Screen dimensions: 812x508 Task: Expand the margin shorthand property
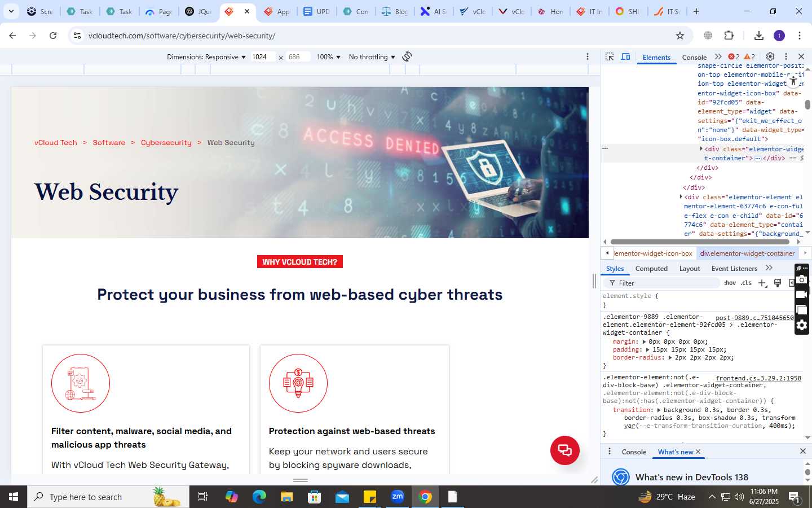click(644, 341)
